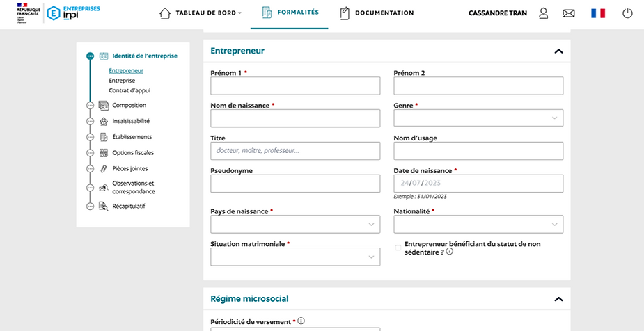Click the Prénom 1 text field
Image resolution: width=644 pixels, height=331 pixels.
295,86
